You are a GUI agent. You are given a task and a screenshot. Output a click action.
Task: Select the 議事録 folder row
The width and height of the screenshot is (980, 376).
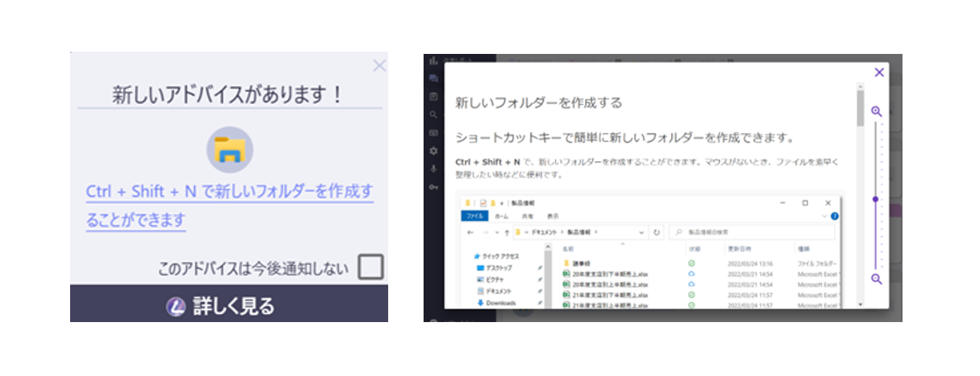click(x=701, y=264)
